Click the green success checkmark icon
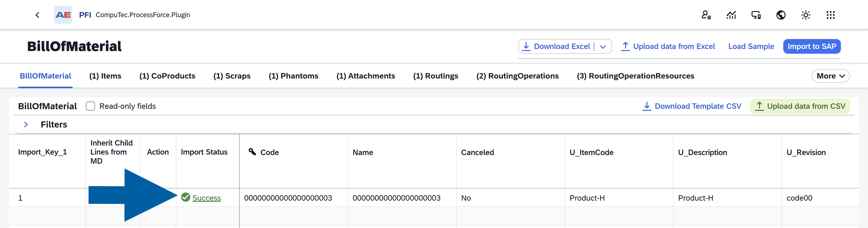868x228 pixels. (185, 197)
